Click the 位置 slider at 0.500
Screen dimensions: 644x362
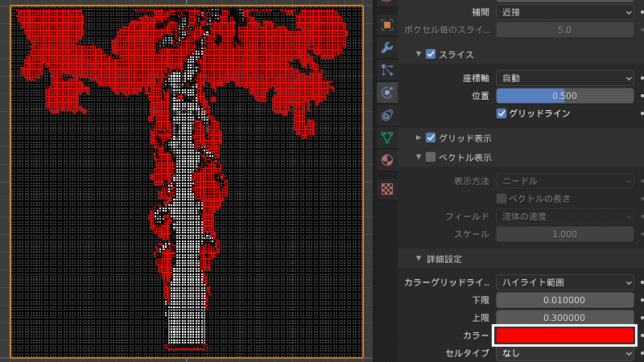click(565, 96)
